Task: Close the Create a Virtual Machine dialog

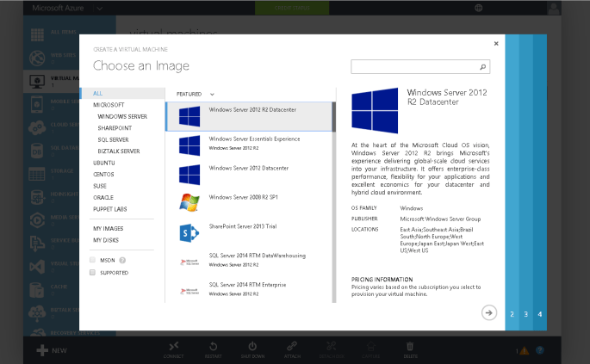Action: (496, 44)
